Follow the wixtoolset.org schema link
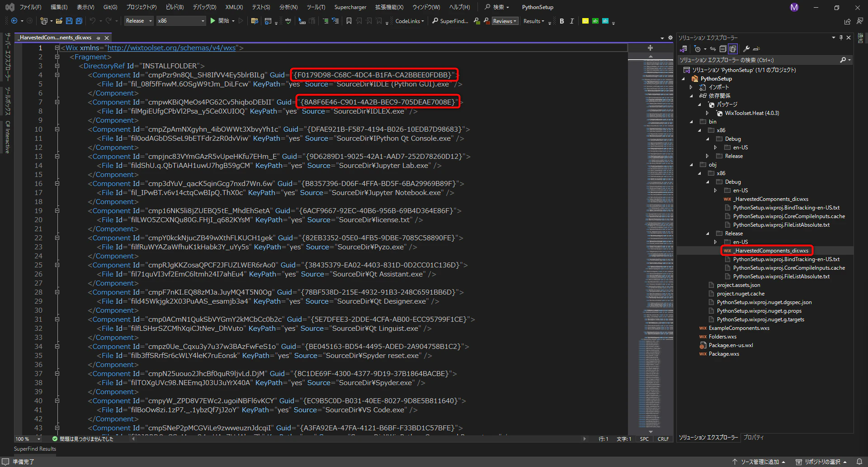 pyautogui.click(x=171, y=48)
